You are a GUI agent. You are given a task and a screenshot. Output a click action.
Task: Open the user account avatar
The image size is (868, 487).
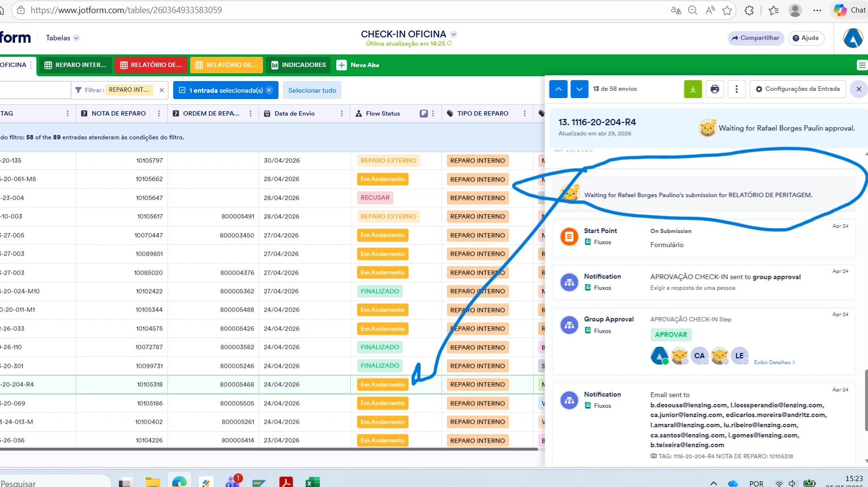(852, 38)
